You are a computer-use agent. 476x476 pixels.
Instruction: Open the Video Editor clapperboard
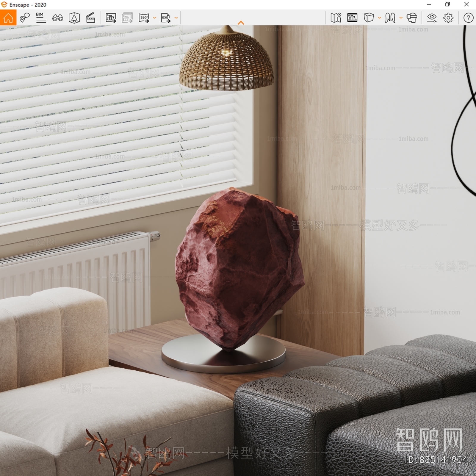pos(90,18)
